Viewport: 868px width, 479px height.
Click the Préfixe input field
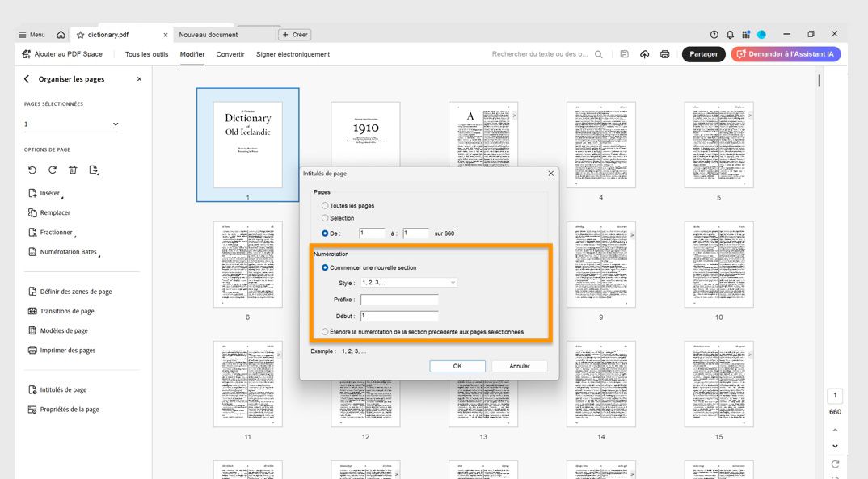click(x=399, y=299)
